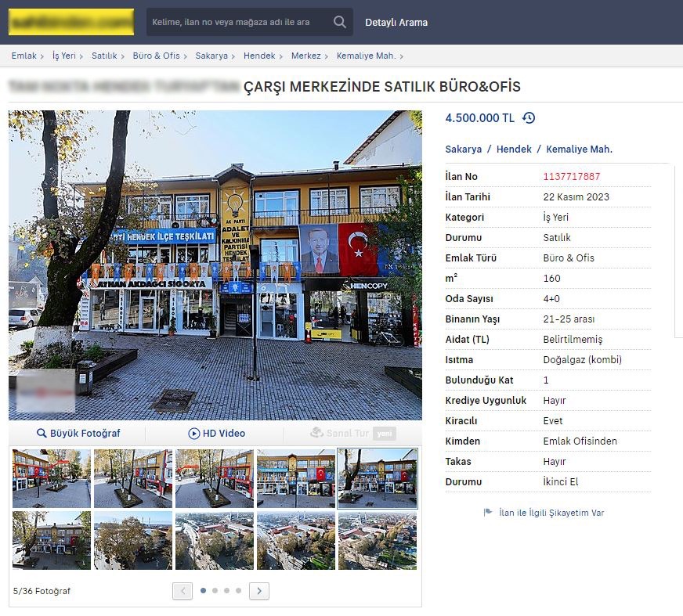This screenshot has height=616, width=683.
Task: Go to next thumbnail page arrow
Action: coord(259,591)
